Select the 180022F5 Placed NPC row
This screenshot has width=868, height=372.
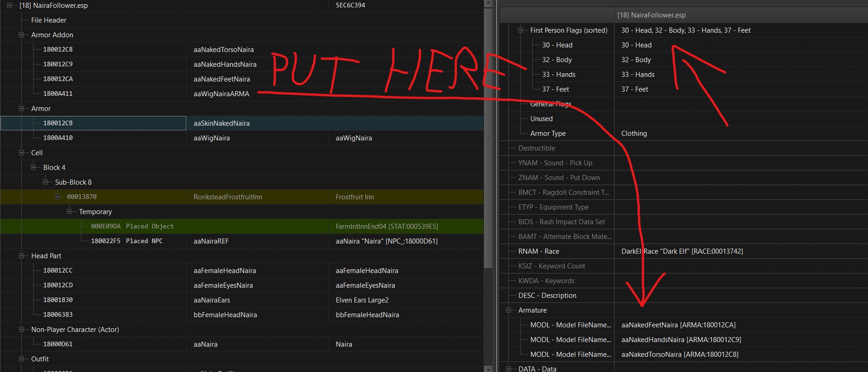[x=127, y=241]
